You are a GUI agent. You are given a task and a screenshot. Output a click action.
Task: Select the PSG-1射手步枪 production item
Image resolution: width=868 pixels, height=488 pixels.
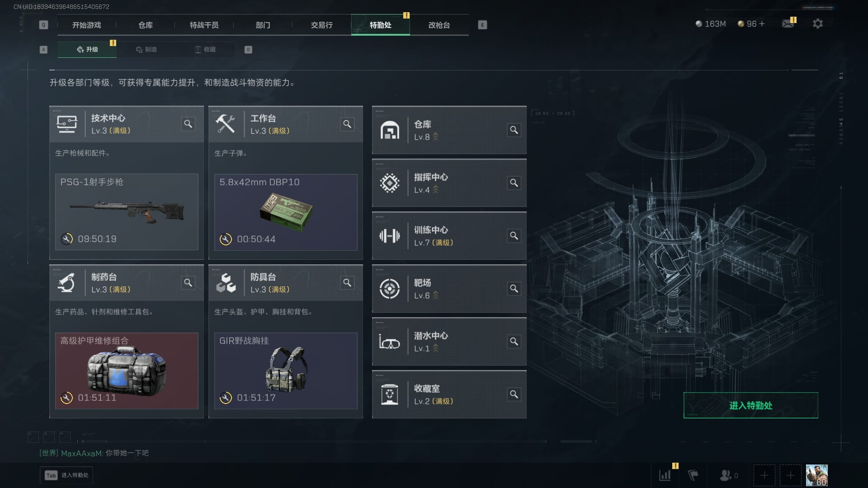[127, 212]
